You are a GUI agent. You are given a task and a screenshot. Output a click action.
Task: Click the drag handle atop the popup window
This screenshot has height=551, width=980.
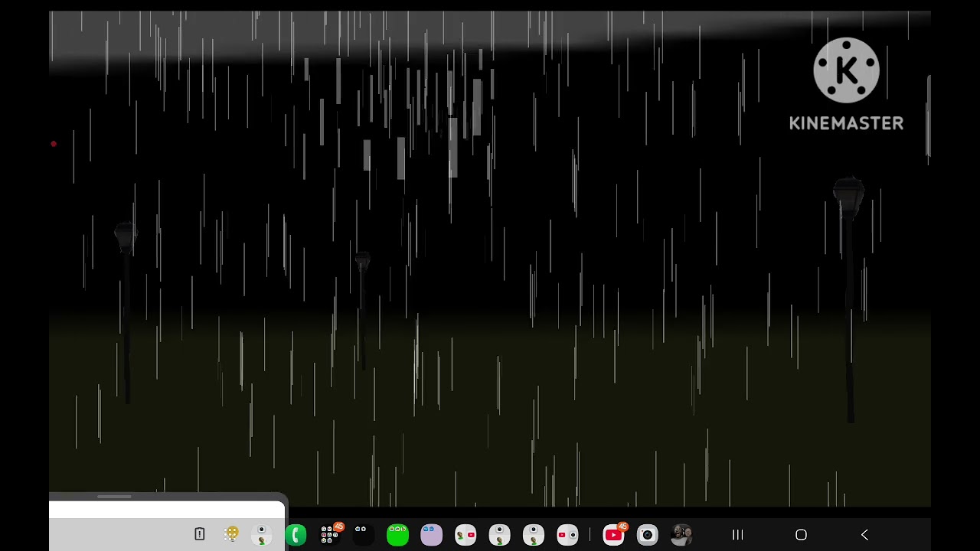pos(114,497)
